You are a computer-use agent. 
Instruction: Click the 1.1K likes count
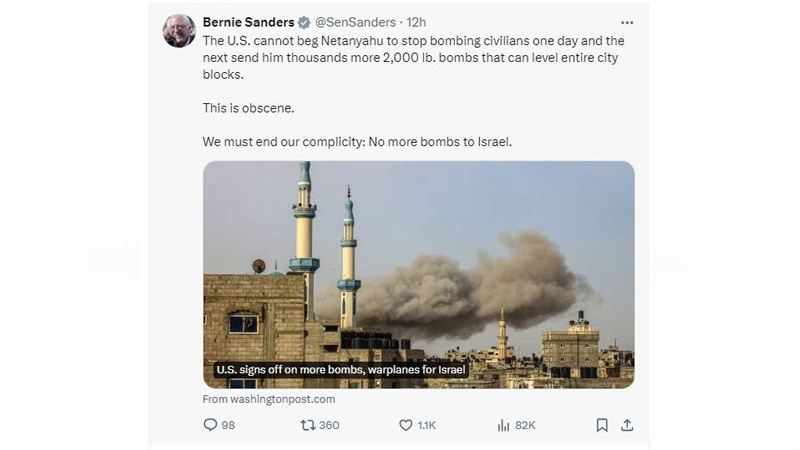(426, 425)
